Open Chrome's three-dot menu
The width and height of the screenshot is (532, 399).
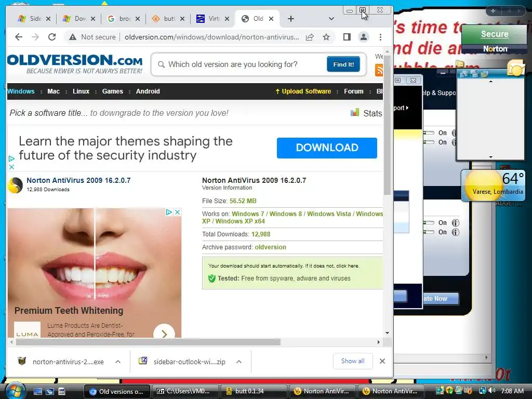click(380, 37)
